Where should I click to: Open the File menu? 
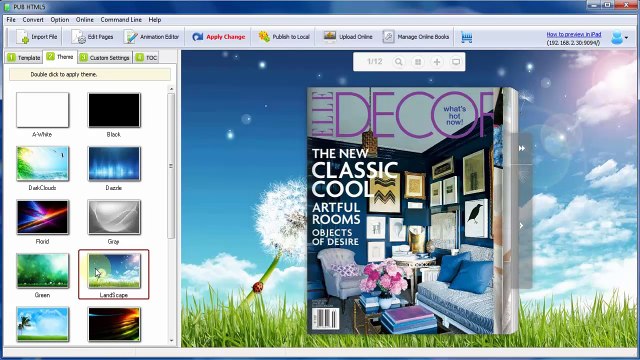(11, 20)
